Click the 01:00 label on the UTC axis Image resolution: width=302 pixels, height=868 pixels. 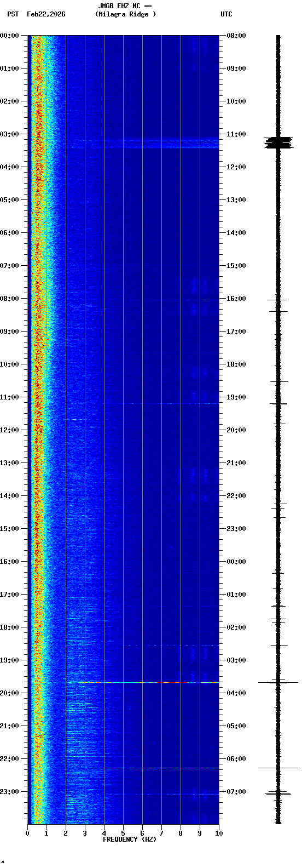point(236,595)
